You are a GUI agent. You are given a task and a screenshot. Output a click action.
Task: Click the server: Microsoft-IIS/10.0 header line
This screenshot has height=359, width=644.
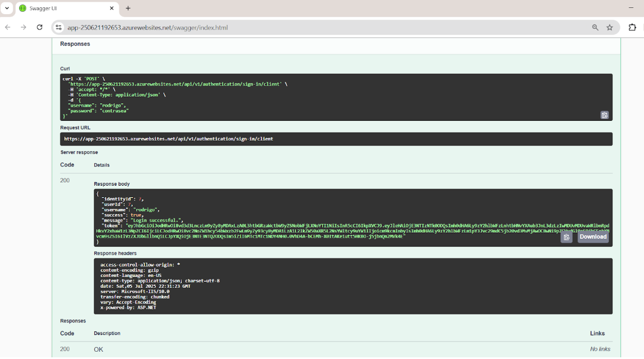134,291
